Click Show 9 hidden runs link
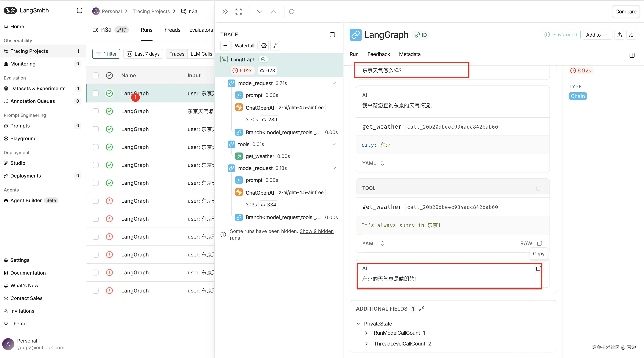 [x=316, y=231]
